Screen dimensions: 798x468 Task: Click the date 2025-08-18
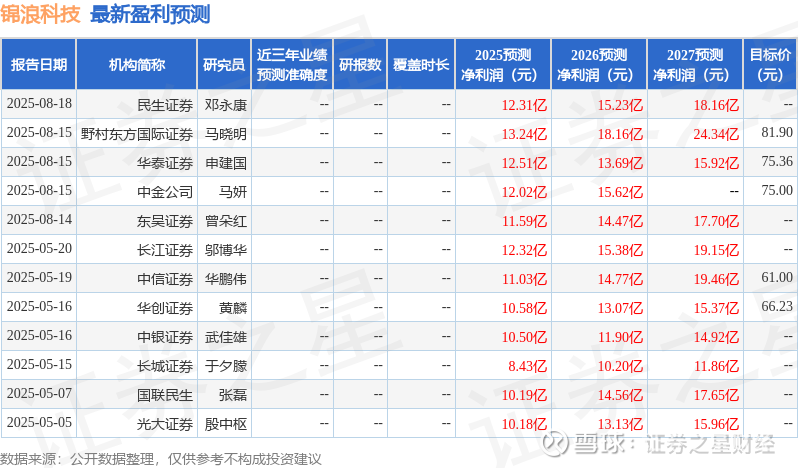[39, 104]
